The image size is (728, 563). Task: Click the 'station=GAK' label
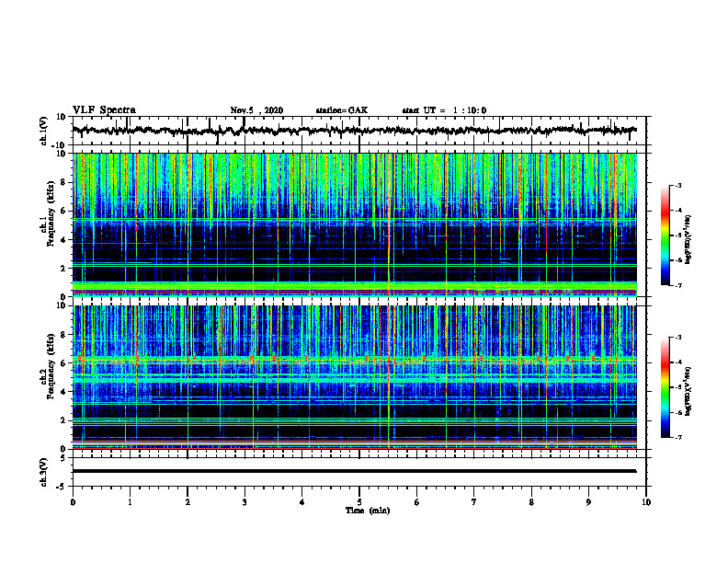[x=342, y=110]
